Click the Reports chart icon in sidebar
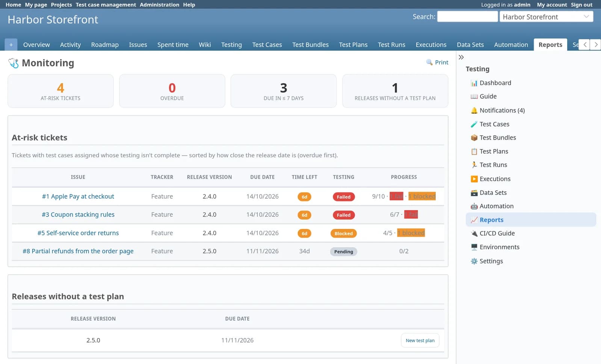601x364 pixels. click(474, 220)
